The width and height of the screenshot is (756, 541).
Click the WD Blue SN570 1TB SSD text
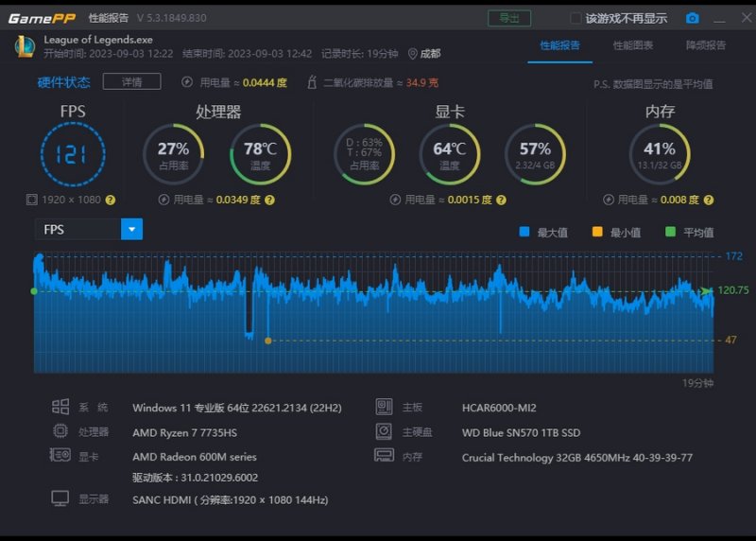click(522, 433)
